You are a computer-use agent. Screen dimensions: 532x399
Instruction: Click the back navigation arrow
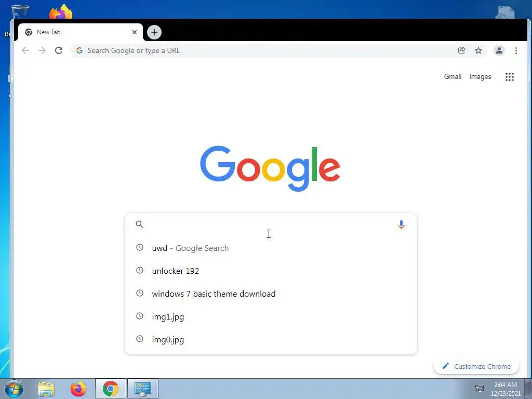click(25, 50)
